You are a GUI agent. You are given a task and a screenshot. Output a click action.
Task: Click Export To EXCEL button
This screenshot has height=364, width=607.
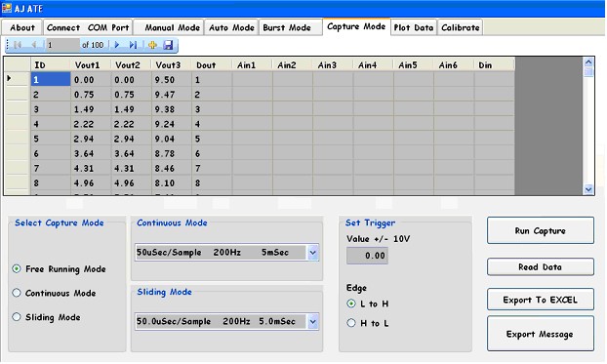pos(541,300)
